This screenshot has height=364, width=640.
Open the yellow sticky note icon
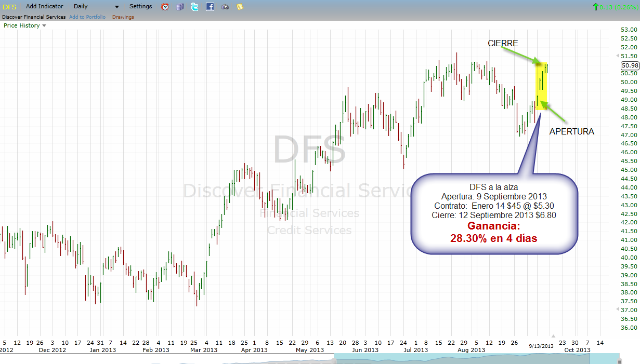[240, 7]
